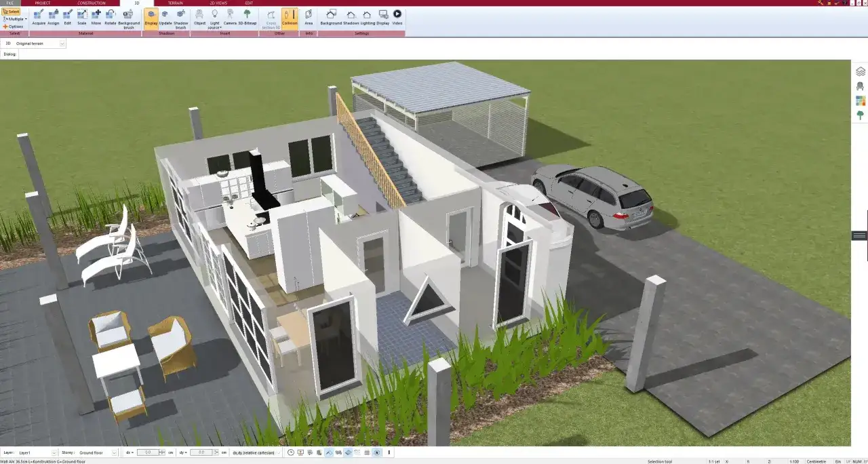Image resolution: width=868 pixels, height=464 pixels.
Task: Open the Area info tool
Action: pos(309,18)
